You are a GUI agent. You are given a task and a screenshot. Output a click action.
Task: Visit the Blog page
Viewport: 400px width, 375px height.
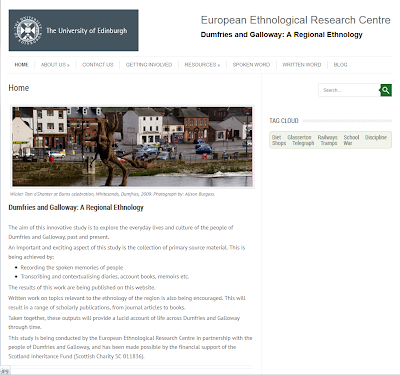340,65
